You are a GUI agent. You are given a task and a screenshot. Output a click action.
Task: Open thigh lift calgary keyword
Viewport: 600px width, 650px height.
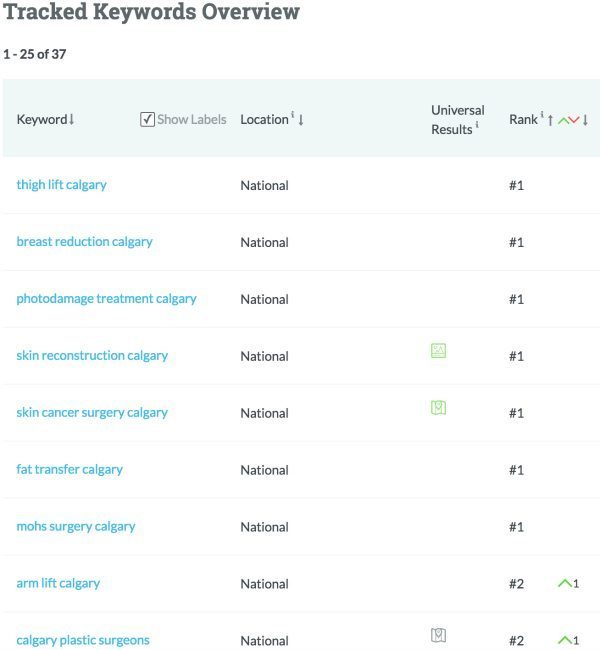click(x=61, y=185)
